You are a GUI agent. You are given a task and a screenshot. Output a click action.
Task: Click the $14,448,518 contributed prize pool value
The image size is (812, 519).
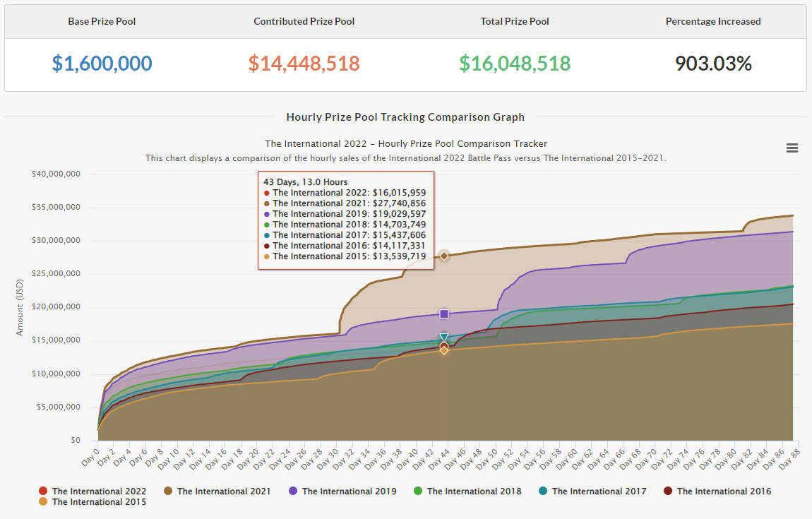click(x=304, y=63)
